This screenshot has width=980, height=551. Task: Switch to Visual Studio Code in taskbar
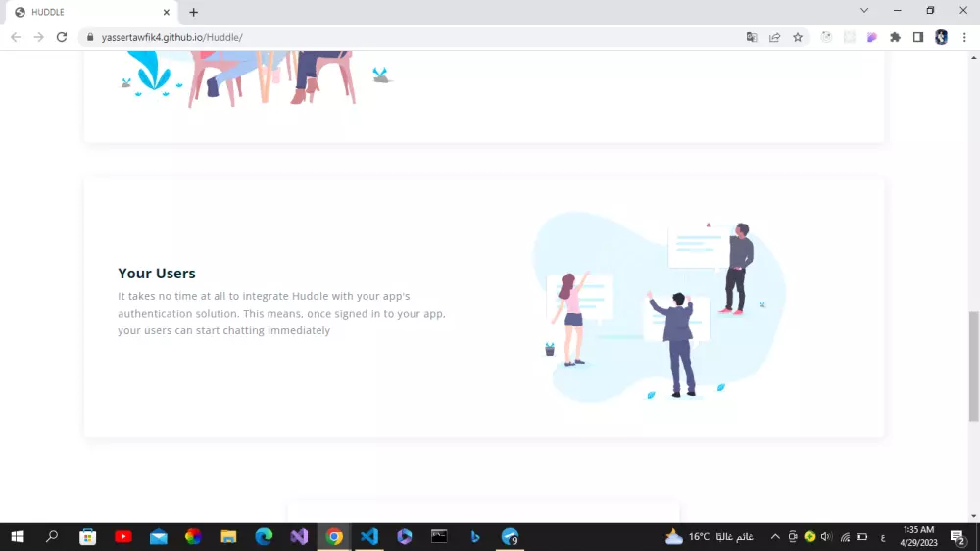[369, 536]
